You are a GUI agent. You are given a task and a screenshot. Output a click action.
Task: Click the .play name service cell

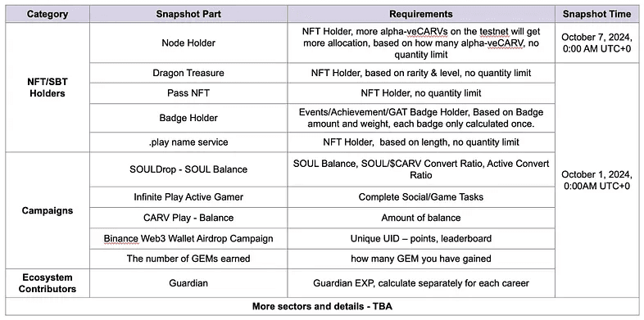(x=188, y=142)
